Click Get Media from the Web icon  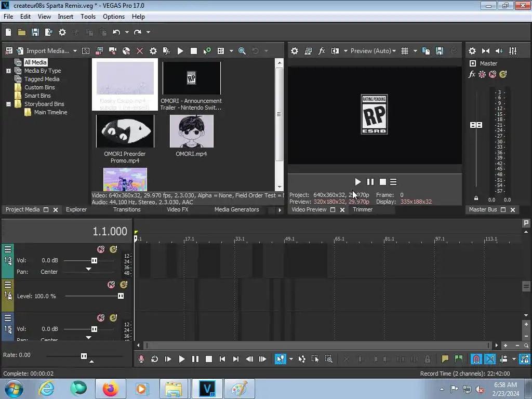pyautogui.click(x=126, y=51)
